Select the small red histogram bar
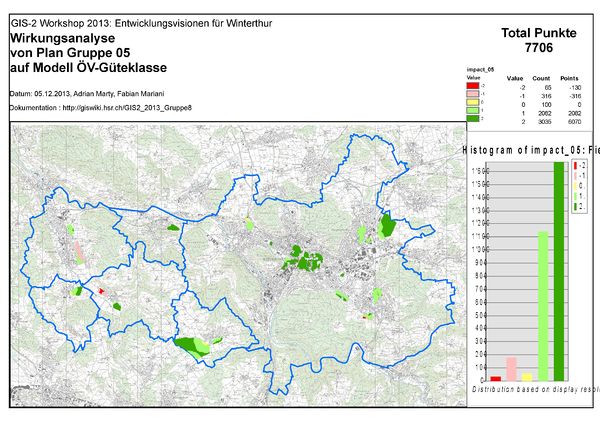This screenshot has height=424, width=600. (x=496, y=379)
